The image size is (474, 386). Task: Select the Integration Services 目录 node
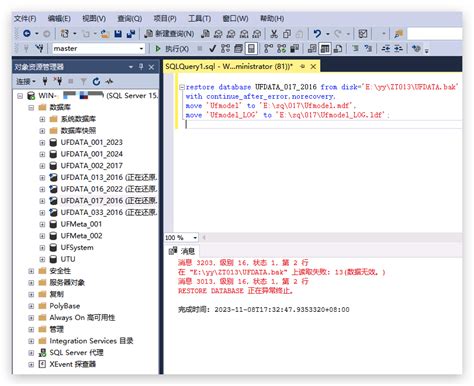[x=91, y=341]
